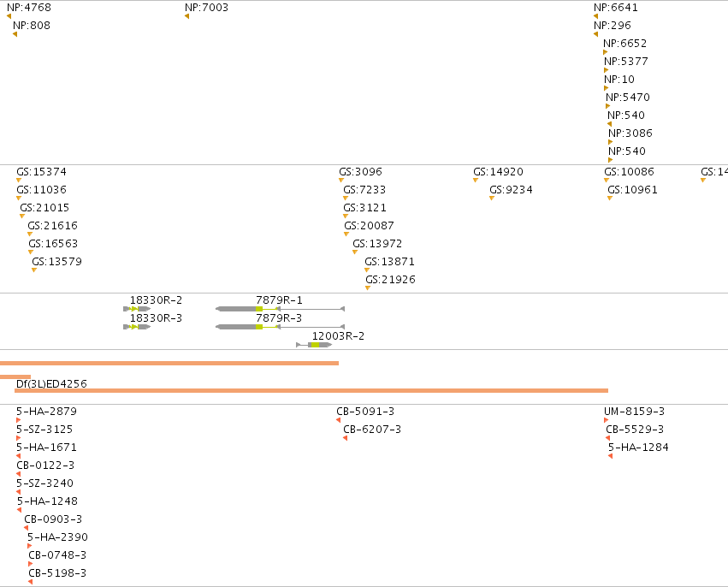728x587 pixels.
Task: Click the Df(3L)ED4256 deficiency bar
Action: tap(311, 390)
